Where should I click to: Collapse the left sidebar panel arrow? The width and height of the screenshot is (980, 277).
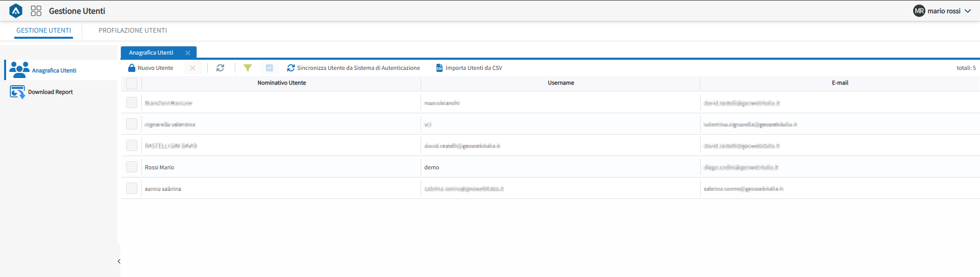click(119, 261)
